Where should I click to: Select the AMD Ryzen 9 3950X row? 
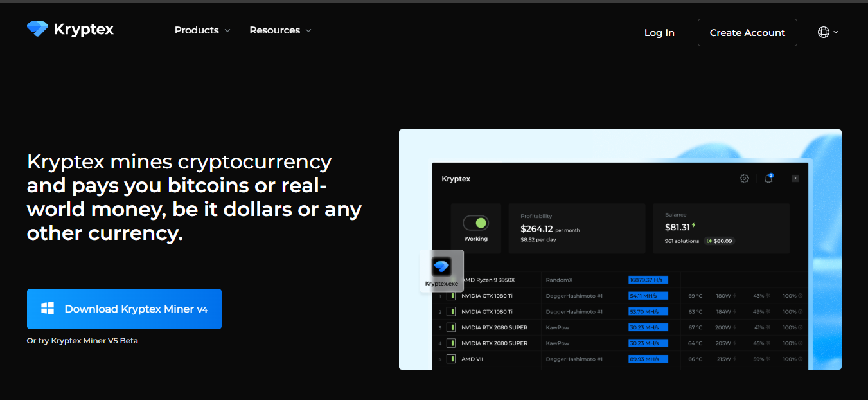(620, 280)
